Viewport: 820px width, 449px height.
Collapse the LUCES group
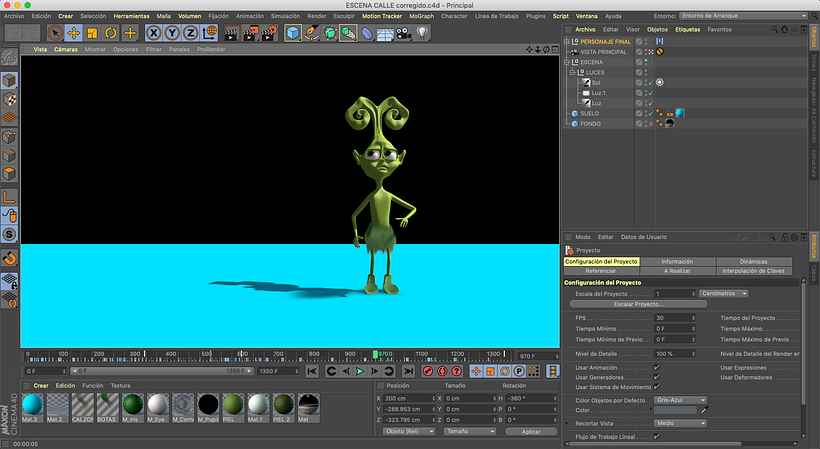pos(573,72)
